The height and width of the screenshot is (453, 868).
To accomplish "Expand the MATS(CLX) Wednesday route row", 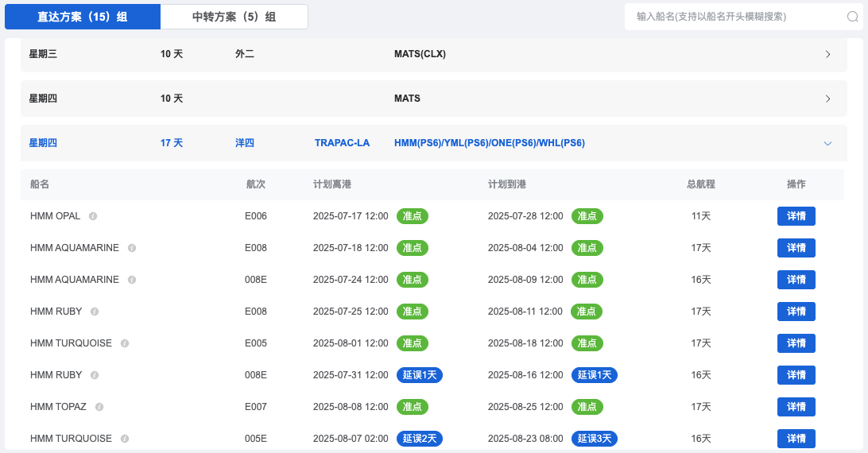I will pyautogui.click(x=827, y=54).
